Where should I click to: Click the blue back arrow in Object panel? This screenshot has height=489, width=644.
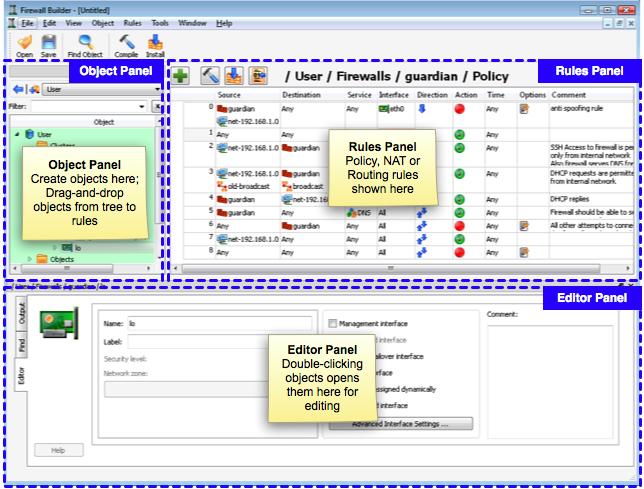point(19,89)
